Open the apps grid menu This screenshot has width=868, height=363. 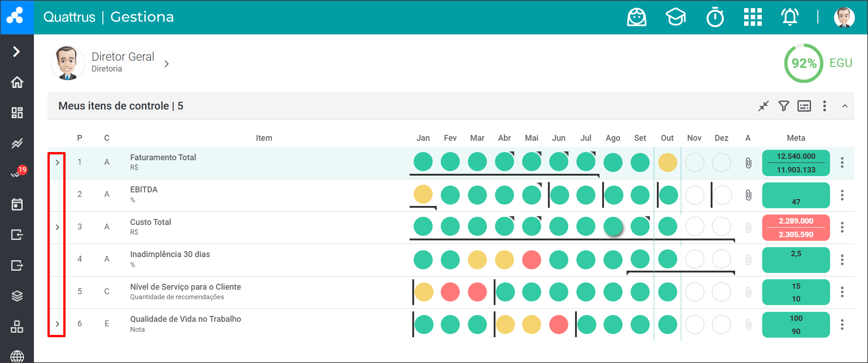(x=753, y=17)
